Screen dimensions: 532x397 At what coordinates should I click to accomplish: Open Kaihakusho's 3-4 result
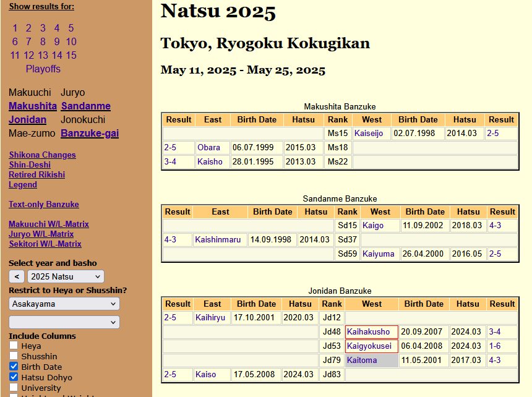coord(495,332)
